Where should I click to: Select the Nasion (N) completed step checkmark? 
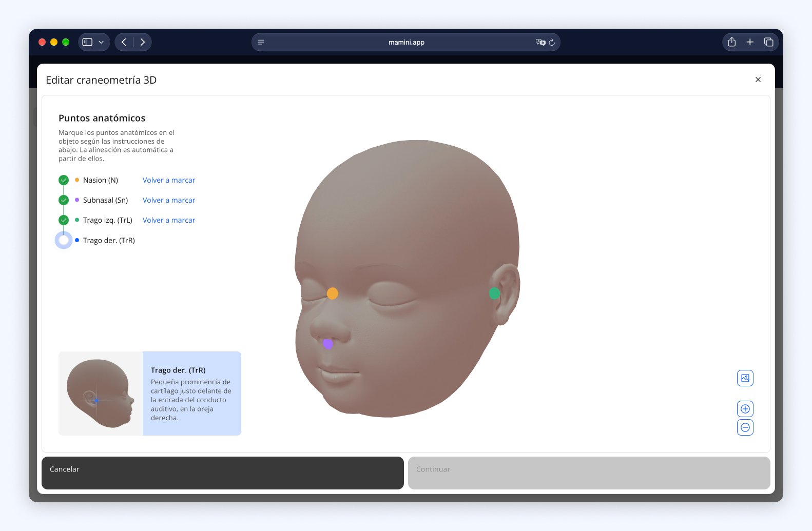64,180
